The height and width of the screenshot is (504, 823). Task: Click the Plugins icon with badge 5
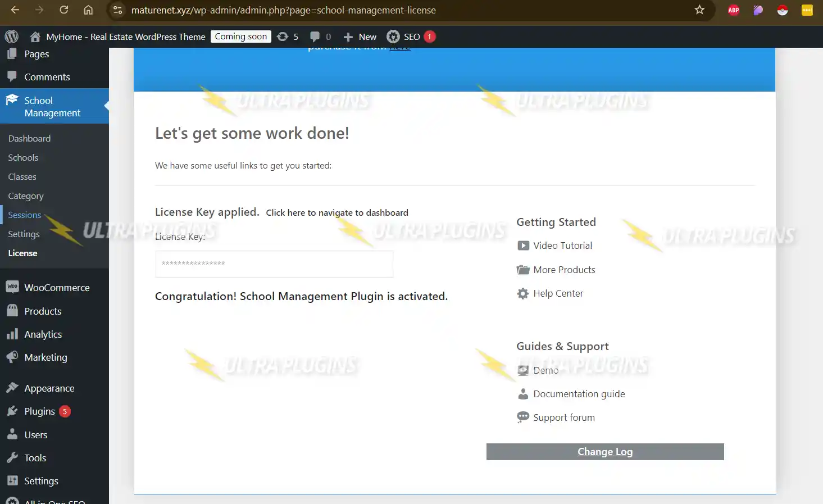point(12,411)
